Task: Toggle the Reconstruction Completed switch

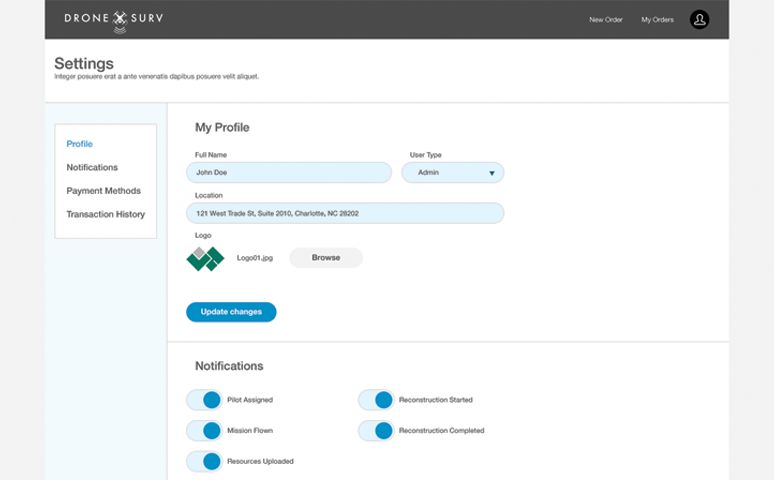Action: click(x=376, y=431)
